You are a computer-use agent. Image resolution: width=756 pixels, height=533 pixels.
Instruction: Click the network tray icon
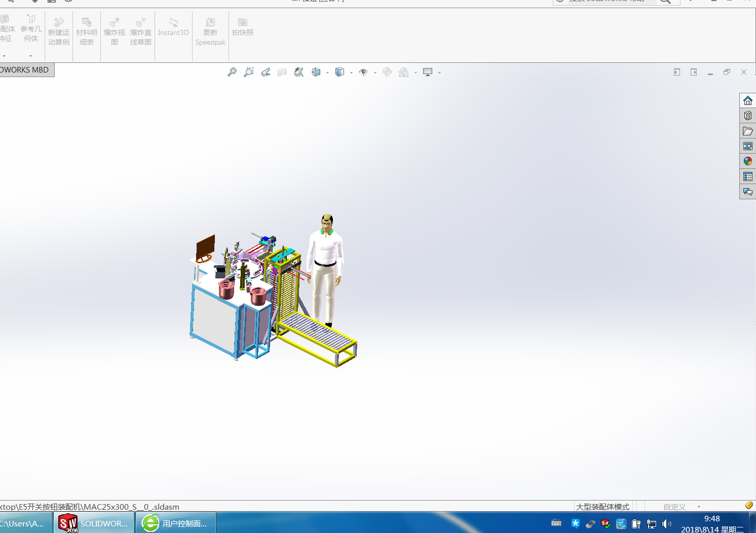(x=652, y=524)
